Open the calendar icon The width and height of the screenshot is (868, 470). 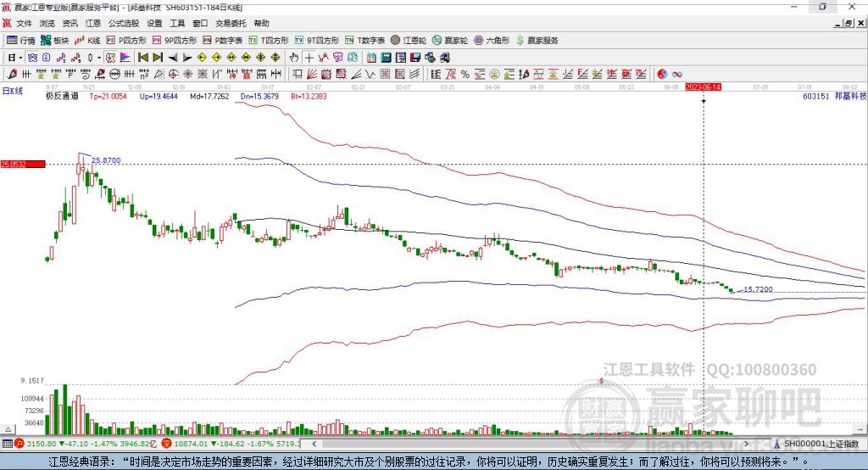pos(371,58)
